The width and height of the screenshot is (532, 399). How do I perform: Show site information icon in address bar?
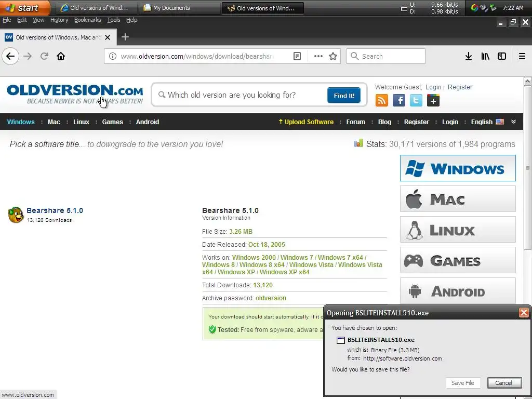click(x=113, y=56)
